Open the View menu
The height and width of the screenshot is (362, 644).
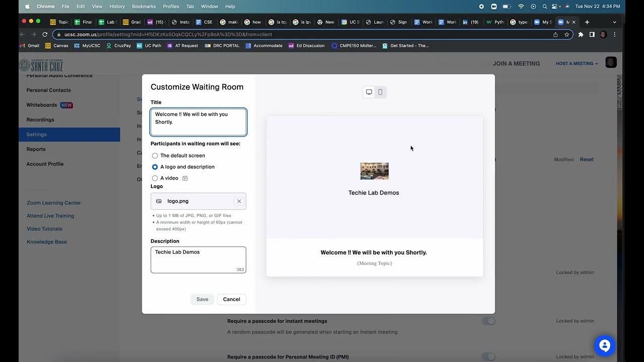coord(97,7)
